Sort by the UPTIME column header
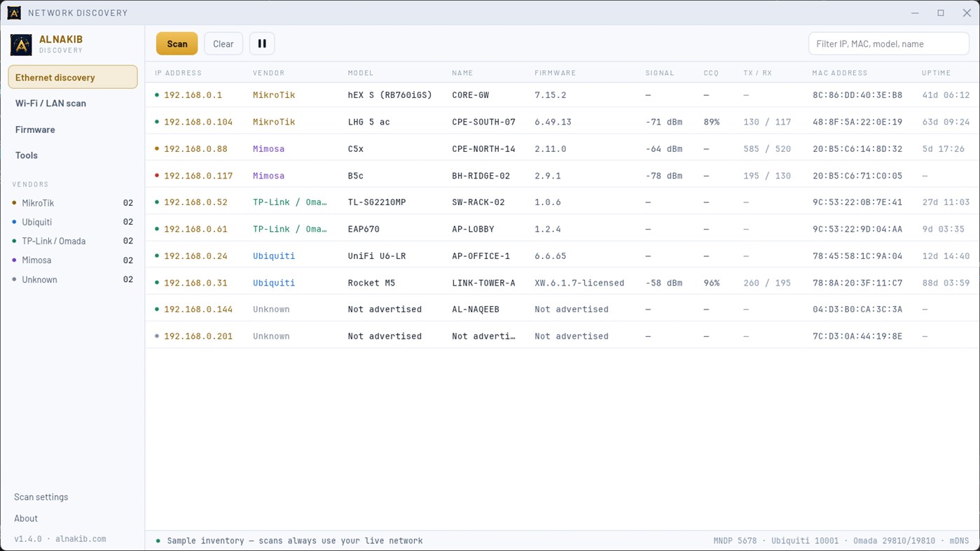This screenshot has width=980, height=551. tap(937, 73)
